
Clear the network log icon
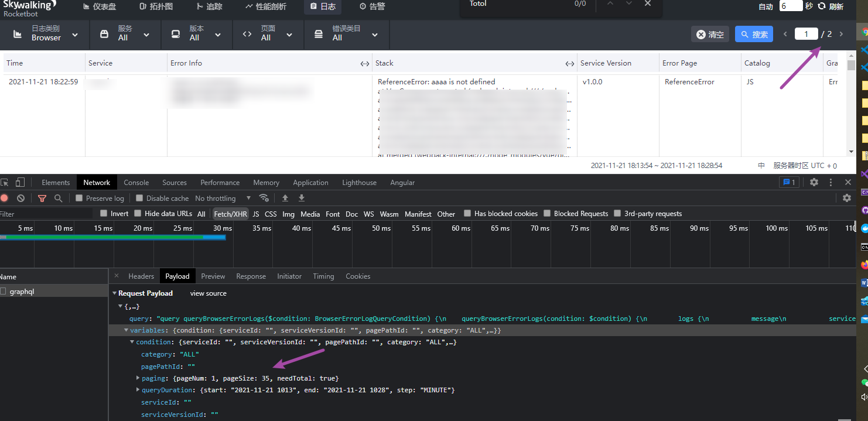coord(20,198)
